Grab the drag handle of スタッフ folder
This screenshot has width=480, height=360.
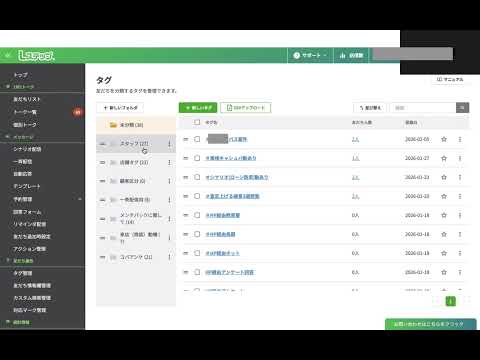click(x=103, y=144)
